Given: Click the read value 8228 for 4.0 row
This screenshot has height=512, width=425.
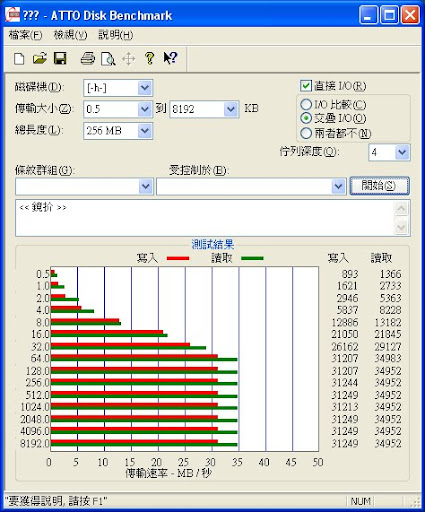Looking at the screenshot, I should point(390,310).
